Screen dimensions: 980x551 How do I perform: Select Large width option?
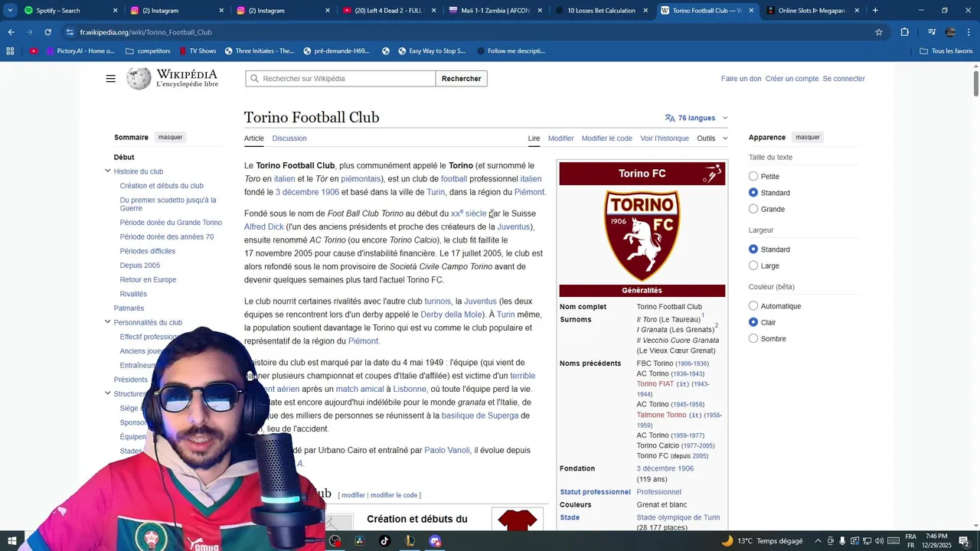click(x=753, y=266)
